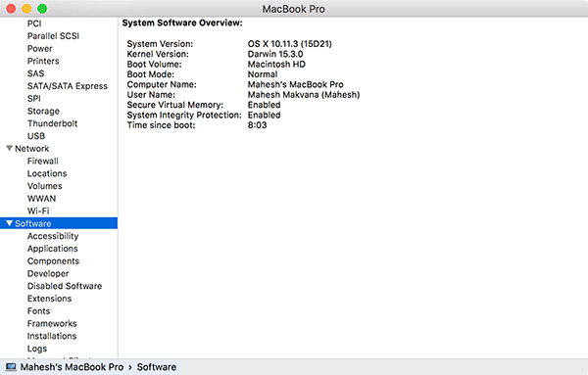Collapse the Software disclosure triangle
The image size is (588, 375).
click(10, 223)
